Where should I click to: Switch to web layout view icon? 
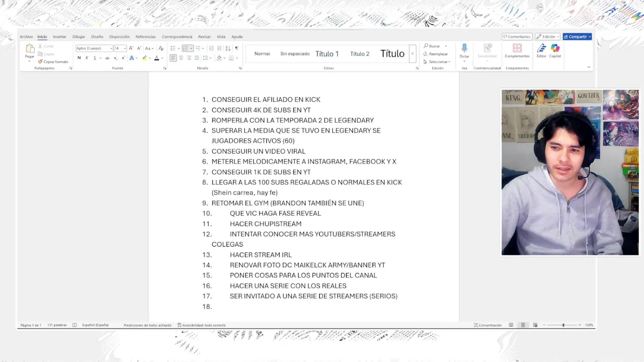click(x=535, y=325)
